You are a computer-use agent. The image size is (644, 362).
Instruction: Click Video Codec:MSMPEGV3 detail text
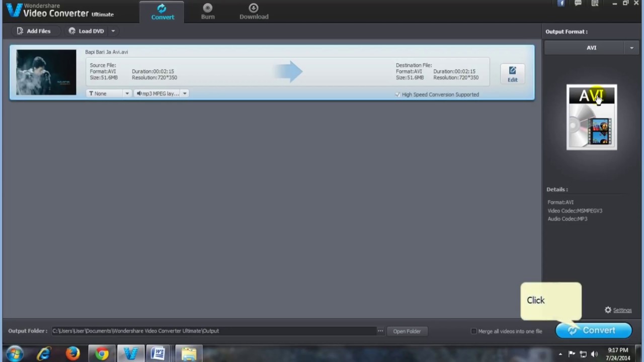575,211
